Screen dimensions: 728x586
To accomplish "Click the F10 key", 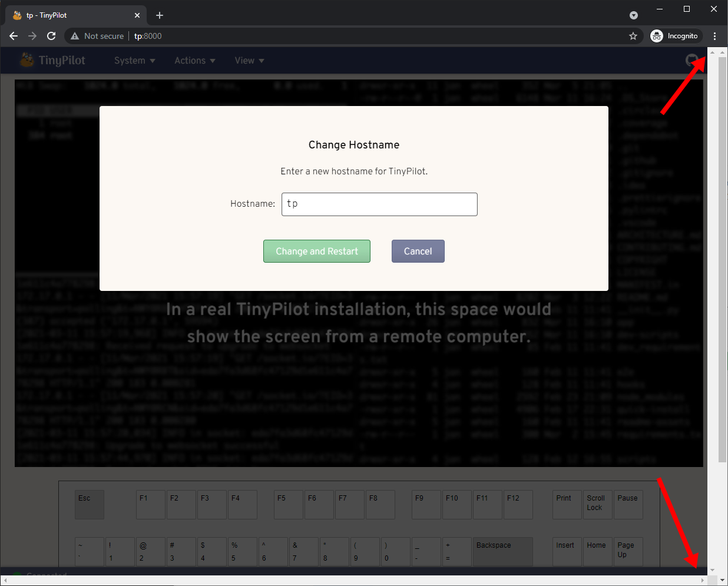I will (457, 505).
